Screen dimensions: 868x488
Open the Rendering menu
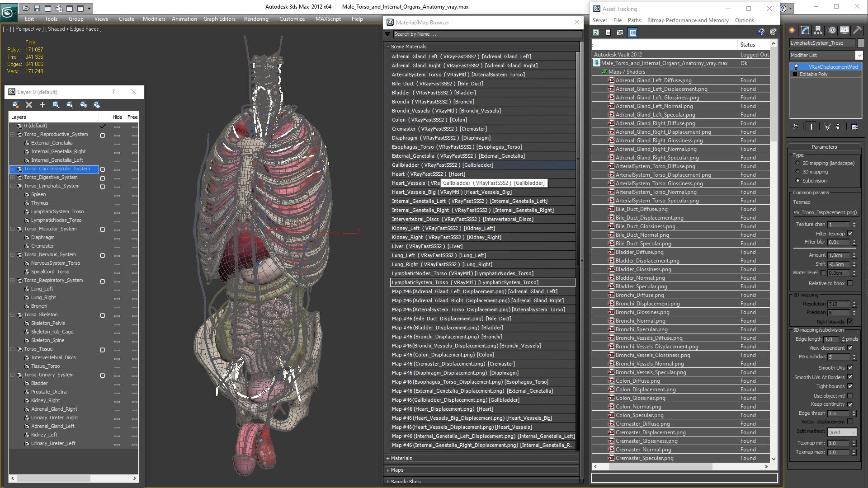[x=256, y=19]
